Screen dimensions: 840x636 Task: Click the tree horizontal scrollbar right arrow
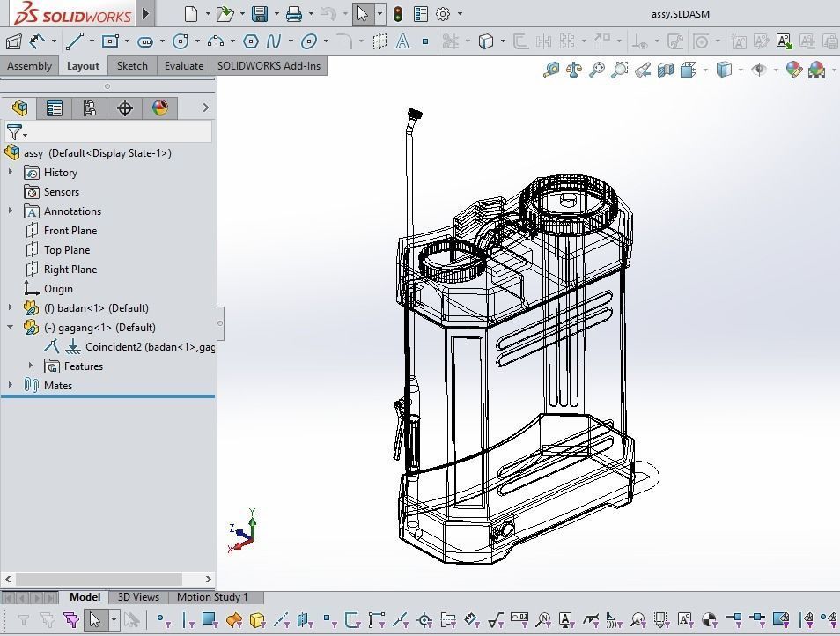click(208, 579)
